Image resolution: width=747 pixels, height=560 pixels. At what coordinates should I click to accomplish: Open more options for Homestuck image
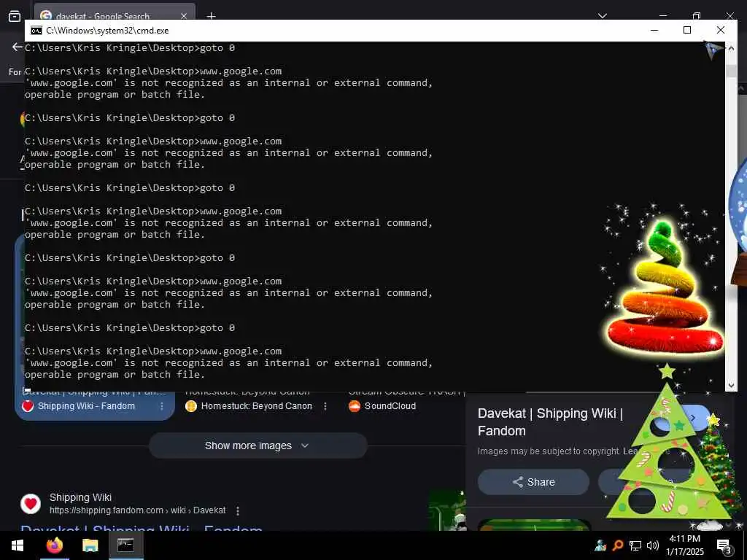pos(325,406)
